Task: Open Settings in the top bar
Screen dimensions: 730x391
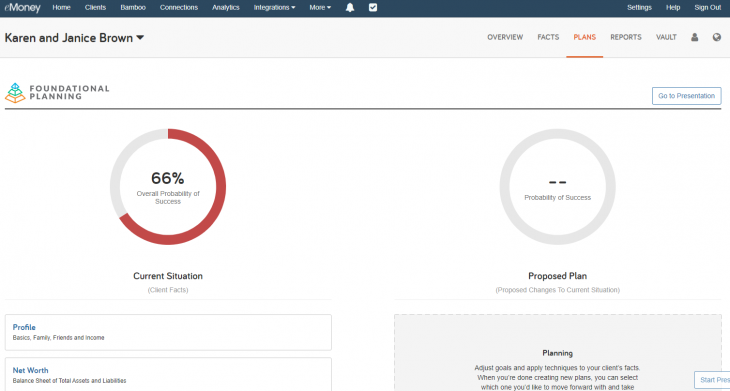Action: point(639,7)
